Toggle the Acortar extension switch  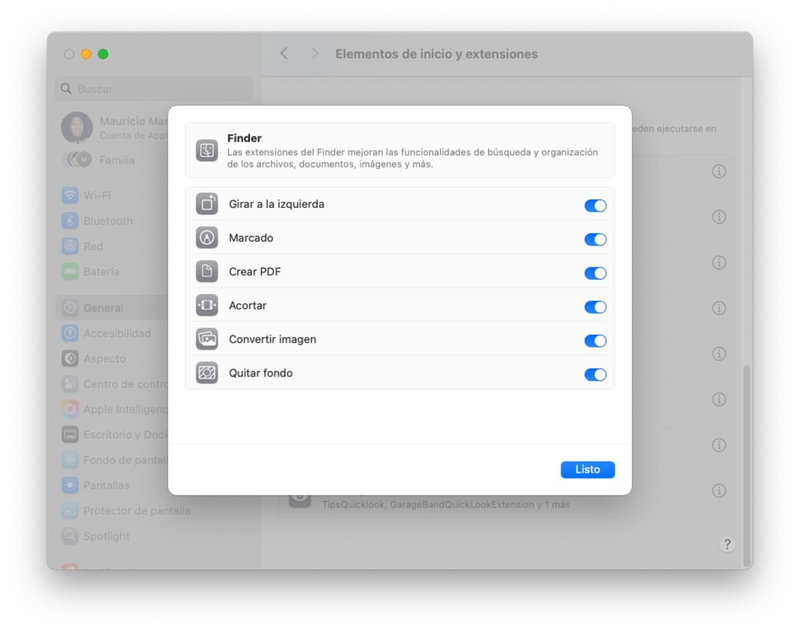point(595,307)
